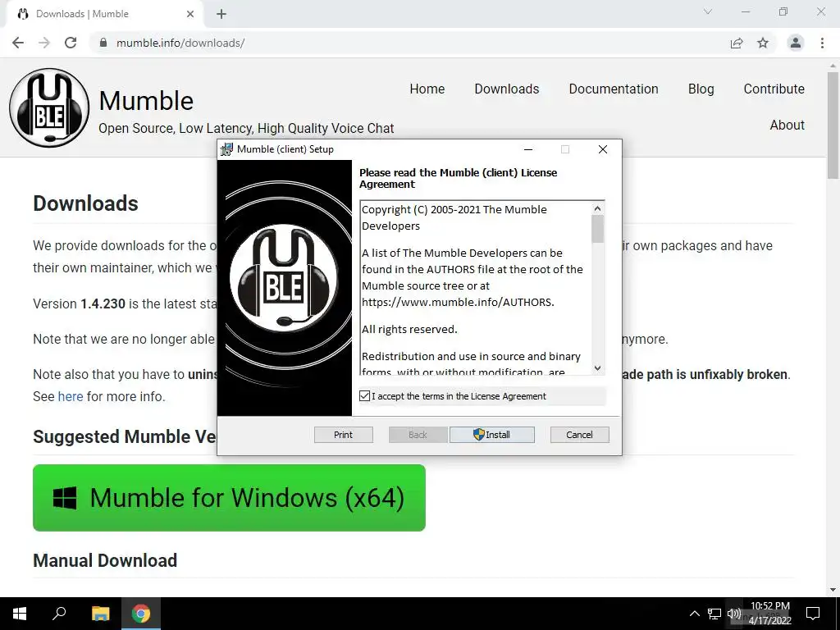Click the page scrollbar down arrow
The image size is (840, 630).
pos(833,590)
